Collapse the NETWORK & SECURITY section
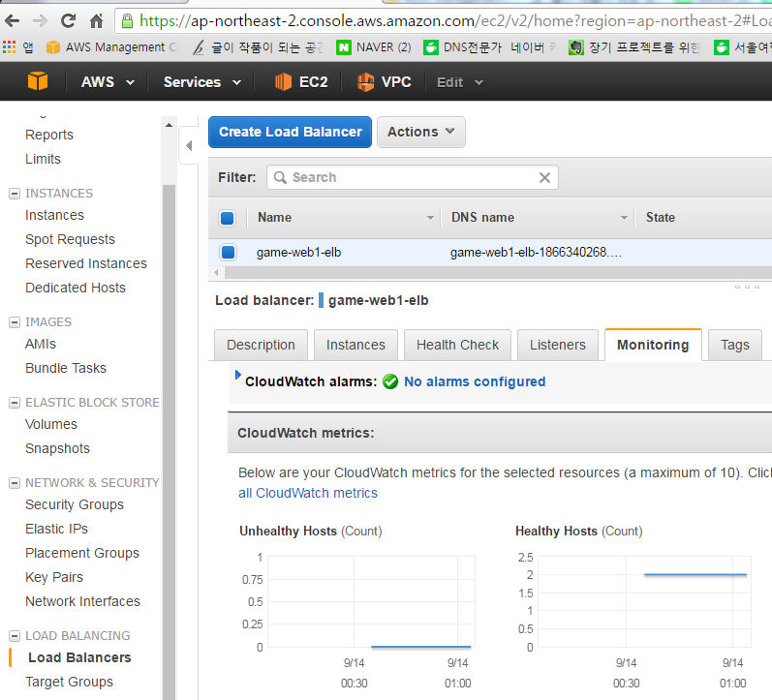772x700 pixels. tap(15, 483)
